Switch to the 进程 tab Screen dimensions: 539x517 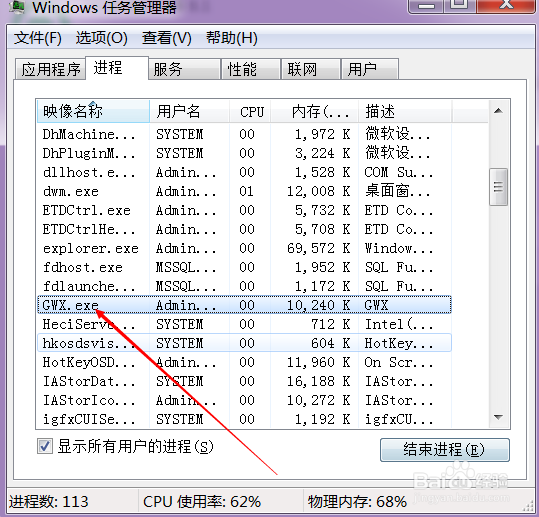point(117,68)
